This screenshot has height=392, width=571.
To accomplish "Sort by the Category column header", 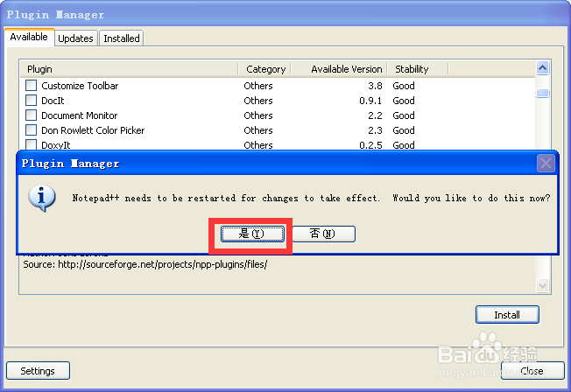I will (264, 69).
